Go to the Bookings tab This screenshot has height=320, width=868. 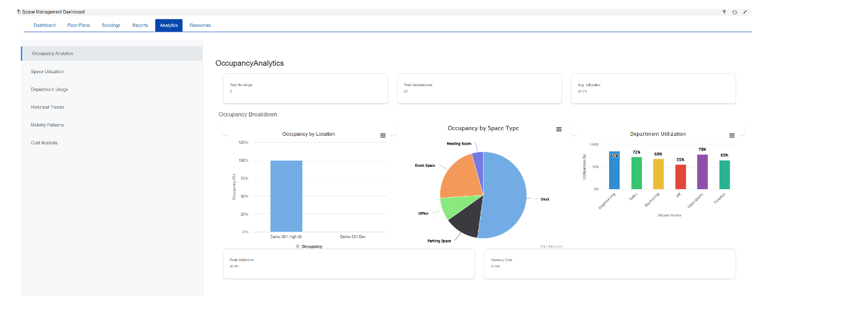tap(111, 25)
